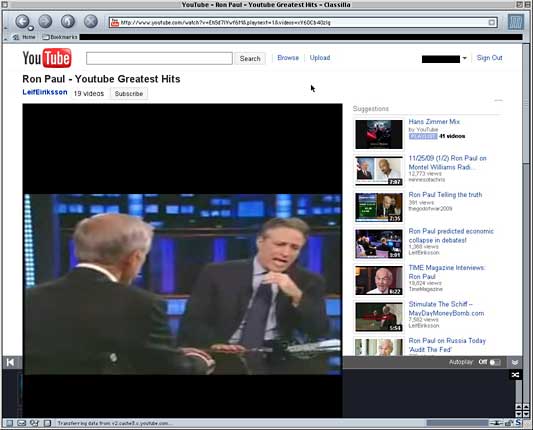Collapse the playlist bar with chevron icon
The height and width of the screenshot is (430, 533).
tap(515, 362)
